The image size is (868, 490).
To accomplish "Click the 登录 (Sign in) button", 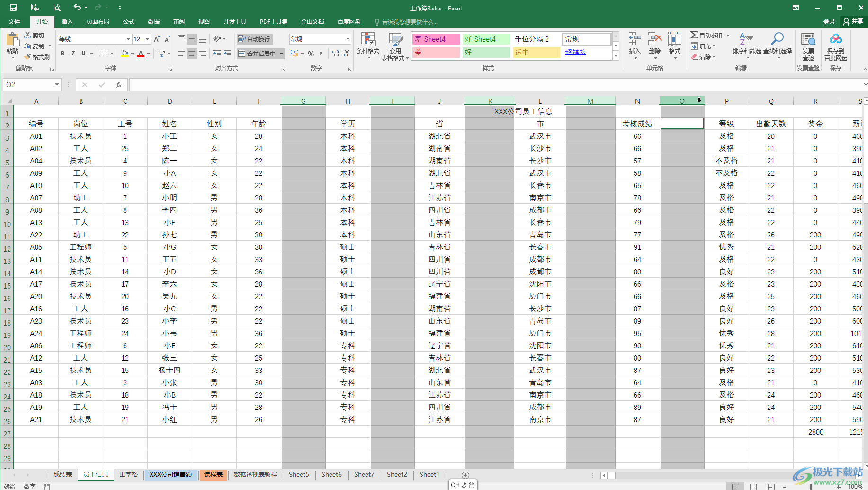I will pyautogui.click(x=829, y=22).
